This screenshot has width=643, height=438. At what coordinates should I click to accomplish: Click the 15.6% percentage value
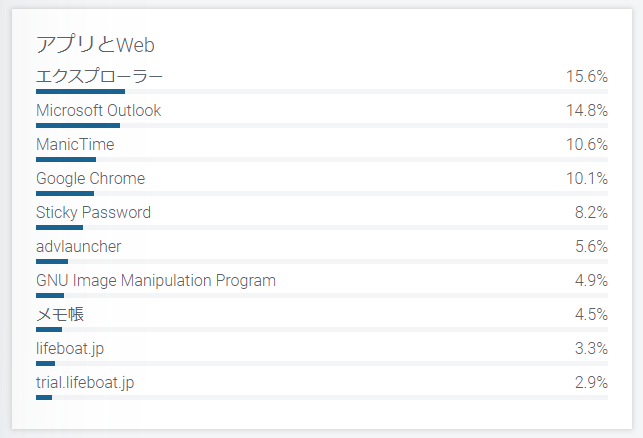[x=587, y=77]
